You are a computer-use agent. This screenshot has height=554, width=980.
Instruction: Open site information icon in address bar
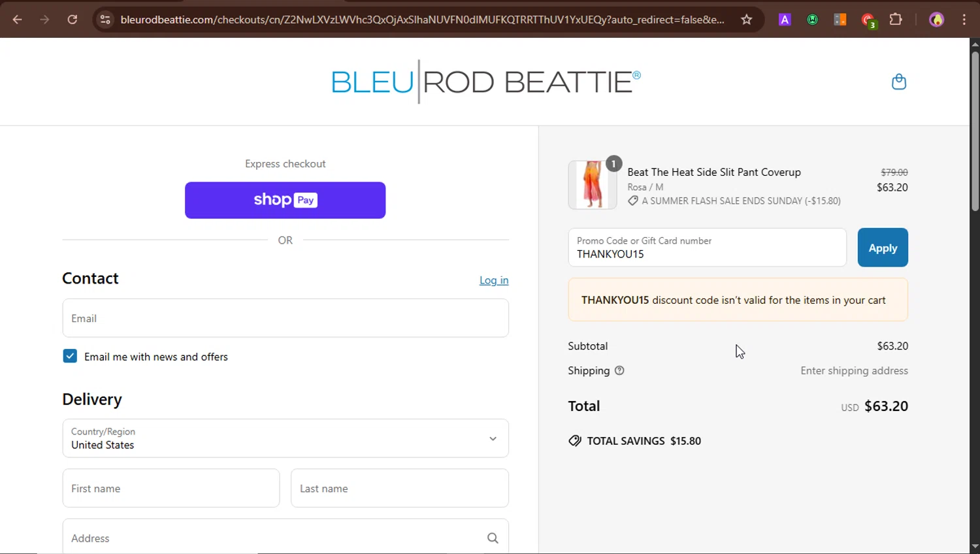click(x=105, y=20)
